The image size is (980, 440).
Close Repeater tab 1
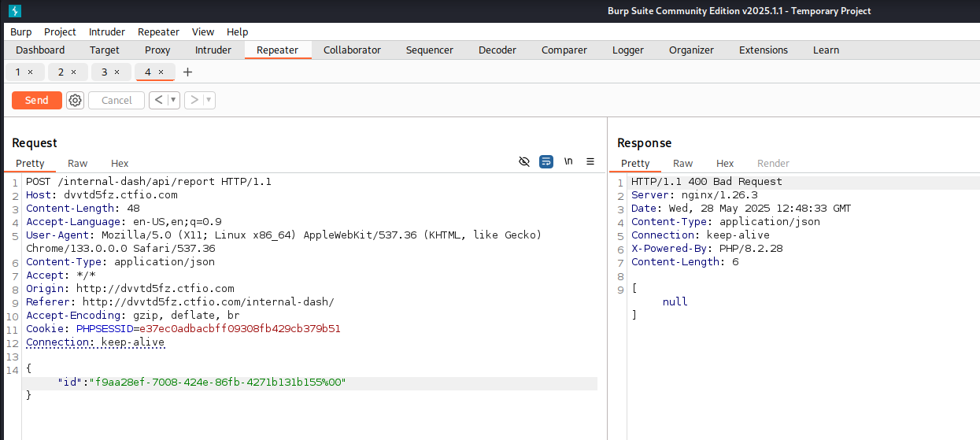point(31,72)
